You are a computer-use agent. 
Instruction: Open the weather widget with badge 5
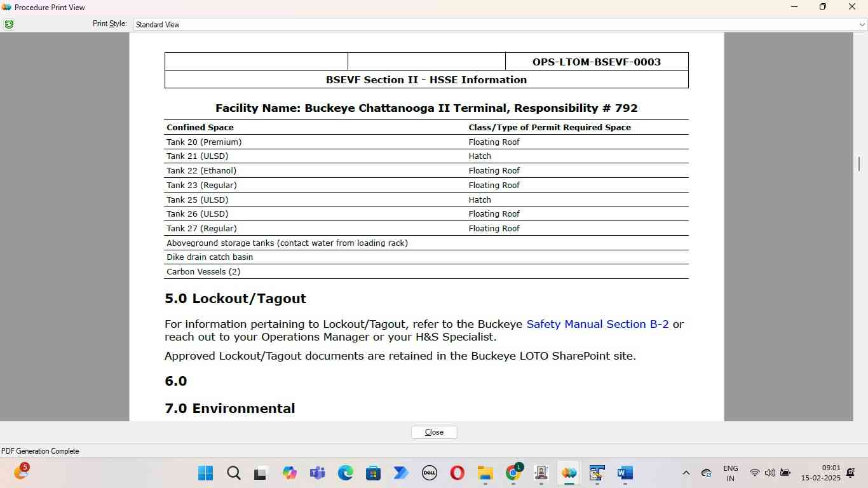21,472
